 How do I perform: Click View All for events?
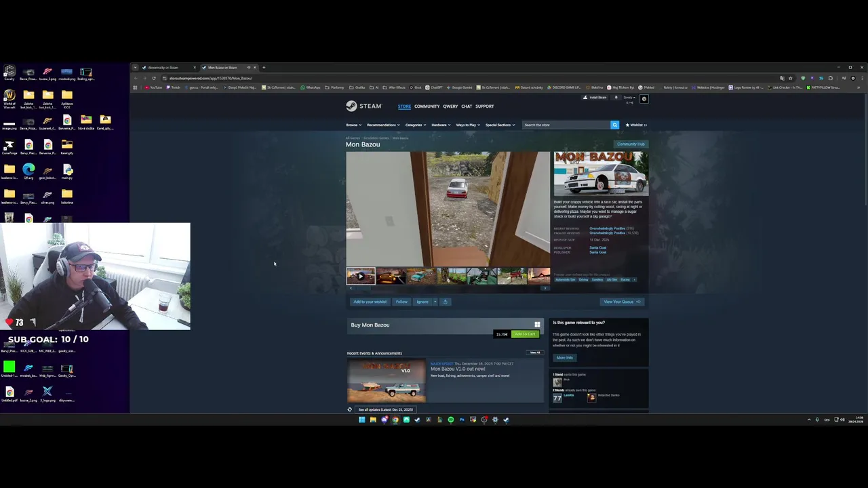(x=535, y=352)
